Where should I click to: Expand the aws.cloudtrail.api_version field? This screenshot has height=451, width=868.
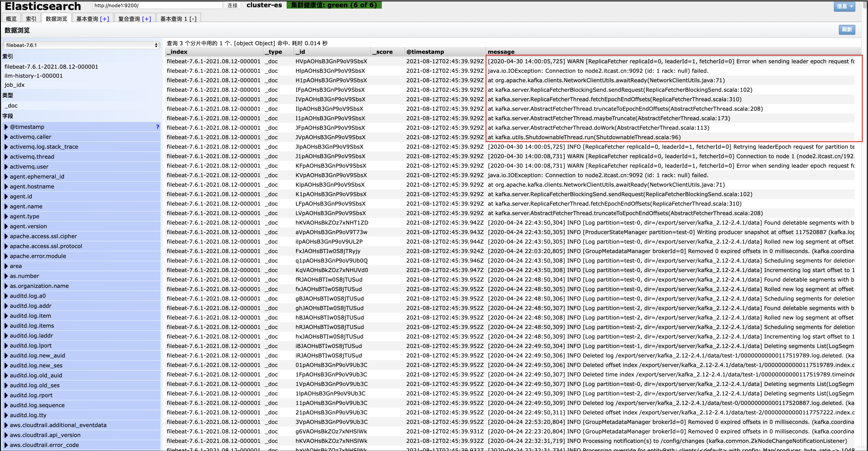point(81,435)
